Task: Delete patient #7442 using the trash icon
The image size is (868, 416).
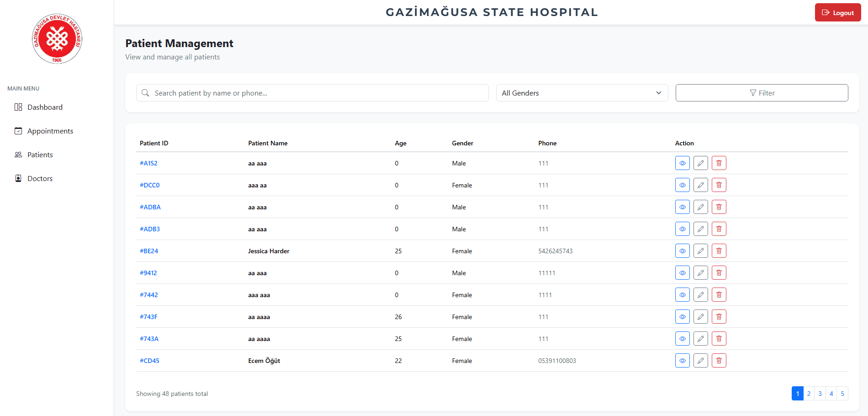Action: click(719, 295)
